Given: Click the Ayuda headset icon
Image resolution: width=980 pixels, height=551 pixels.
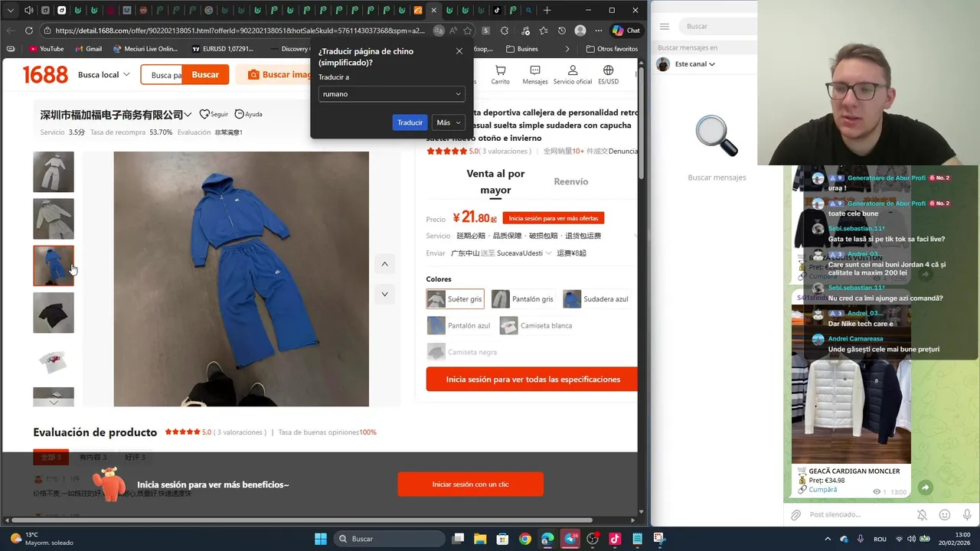Looking at the screenshot, I should [x=239, y=114].
